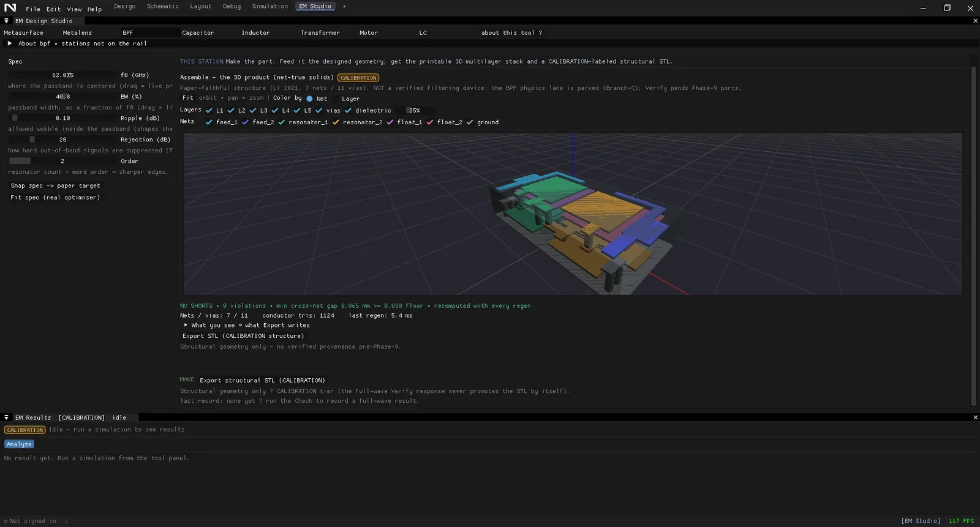Switch to the Schematic tab
980x527 pixels.
coord(163,6)
